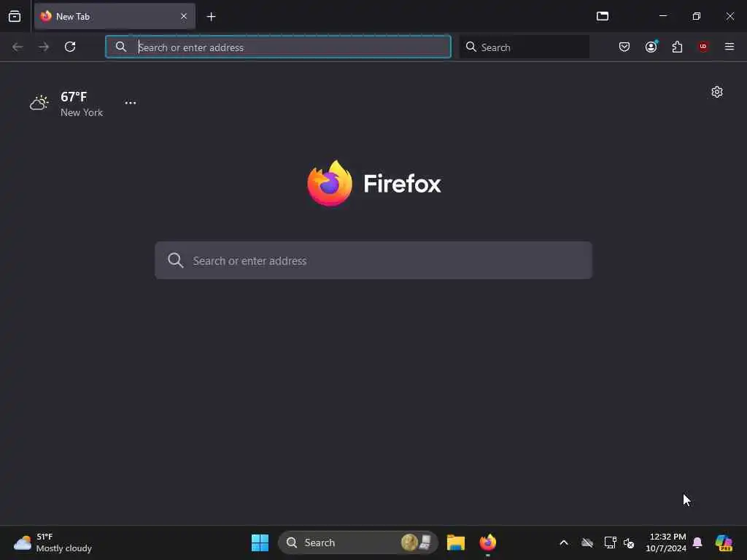Open File Explorer from taskbar

(x=456, y=542)
